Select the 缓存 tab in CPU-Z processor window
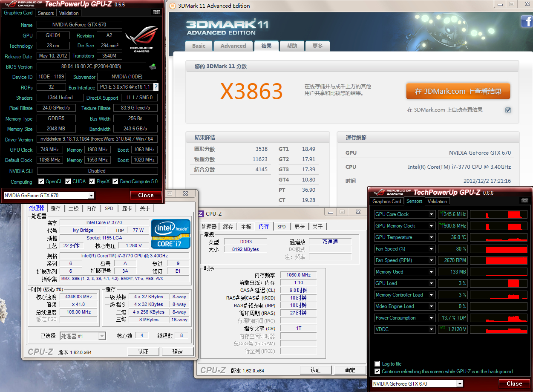Viewport: 533px width, 392px height. click(55, 208)
